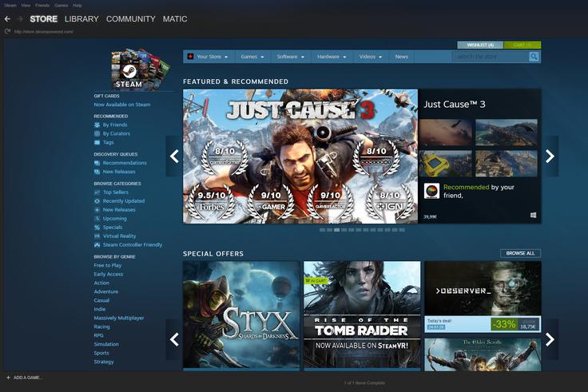Open the Wishlist button
Viewport: 588px width, 392px height.
(480, 45)
